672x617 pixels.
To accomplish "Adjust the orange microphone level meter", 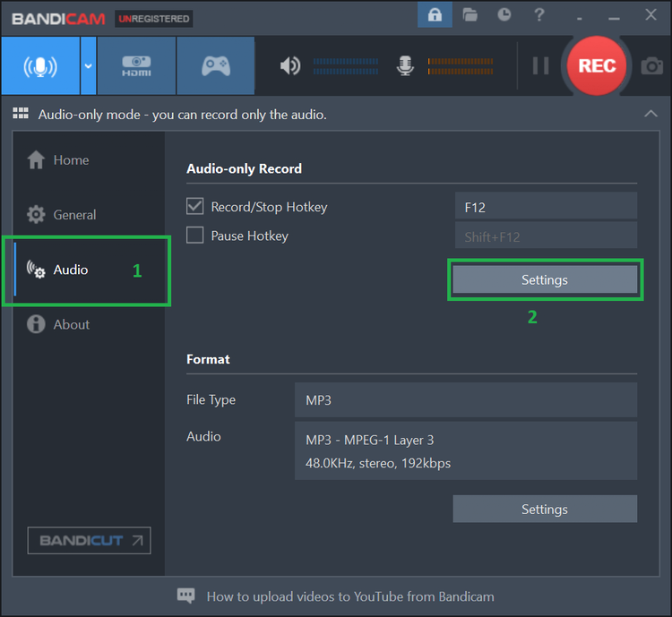I will pos(461,66).
